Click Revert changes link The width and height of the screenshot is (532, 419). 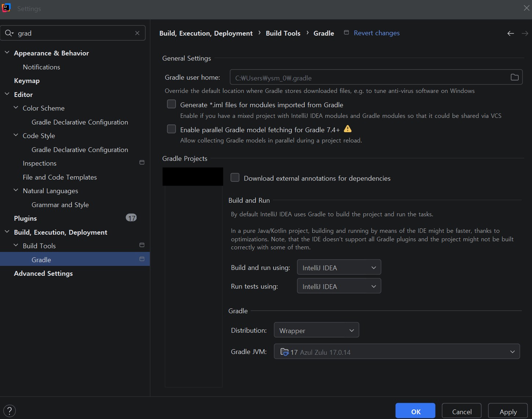[x=377, y=33]
